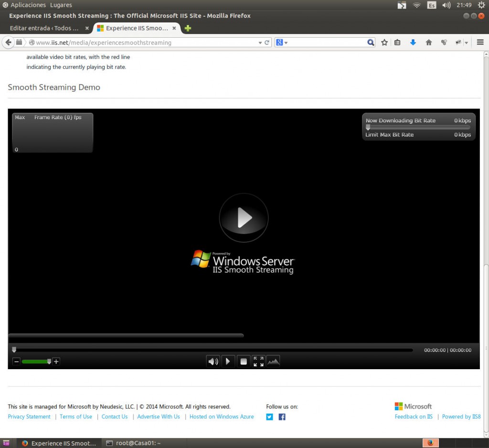Screen dimensions: 489x448
Task: Open the Privacy Statement link
Action: point(29,416)
